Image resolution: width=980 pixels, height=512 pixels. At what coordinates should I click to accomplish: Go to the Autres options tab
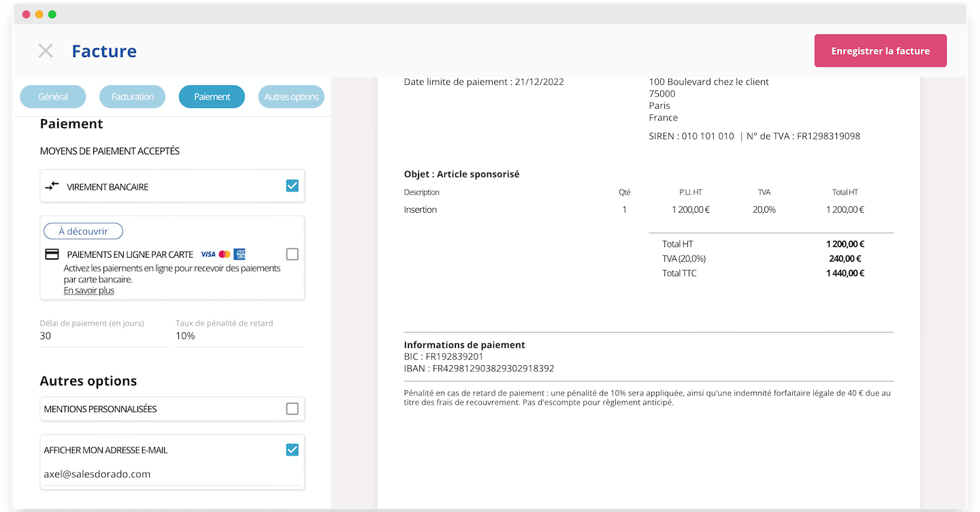pos(291,97)
